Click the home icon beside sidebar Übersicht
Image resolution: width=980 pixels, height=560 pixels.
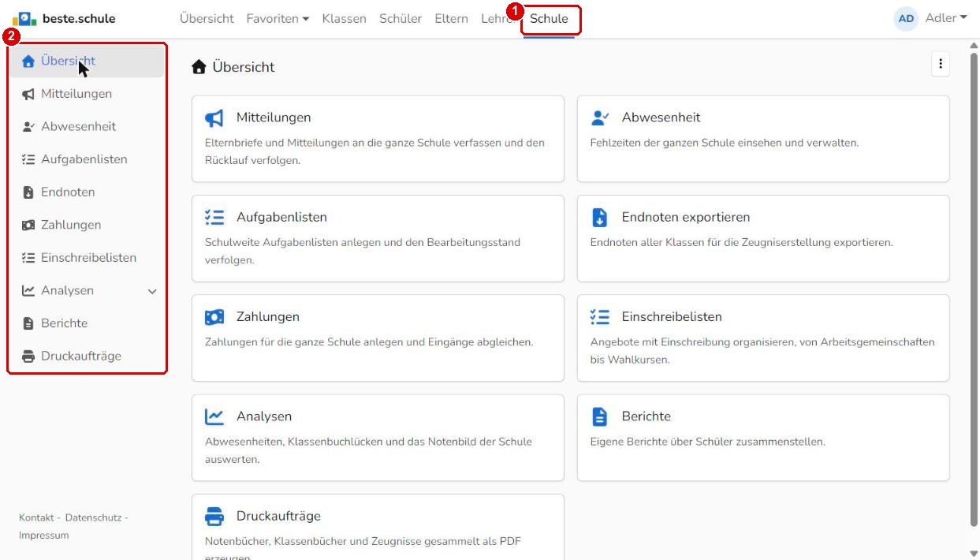28,61
